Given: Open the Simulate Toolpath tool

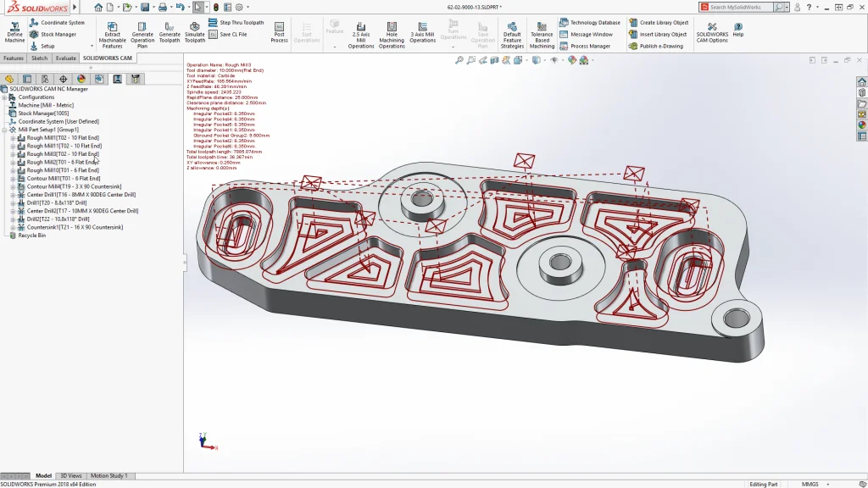Looking at the screenshot, I should [194, 29].
